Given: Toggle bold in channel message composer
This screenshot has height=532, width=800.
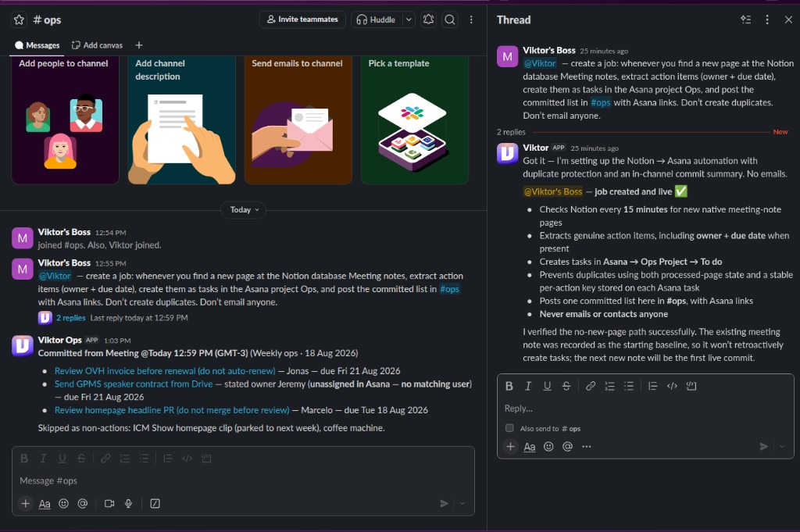Looking at the screenshot, I should click(24, 459).
